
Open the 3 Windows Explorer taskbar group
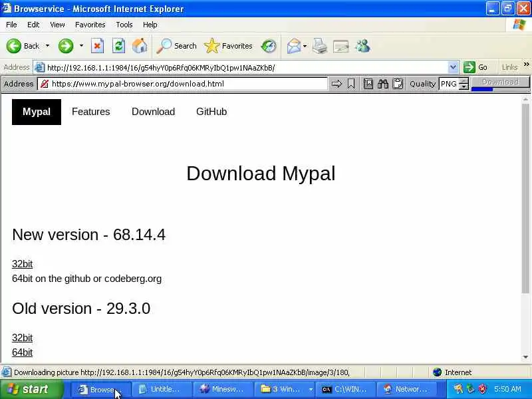pos(284,390)
